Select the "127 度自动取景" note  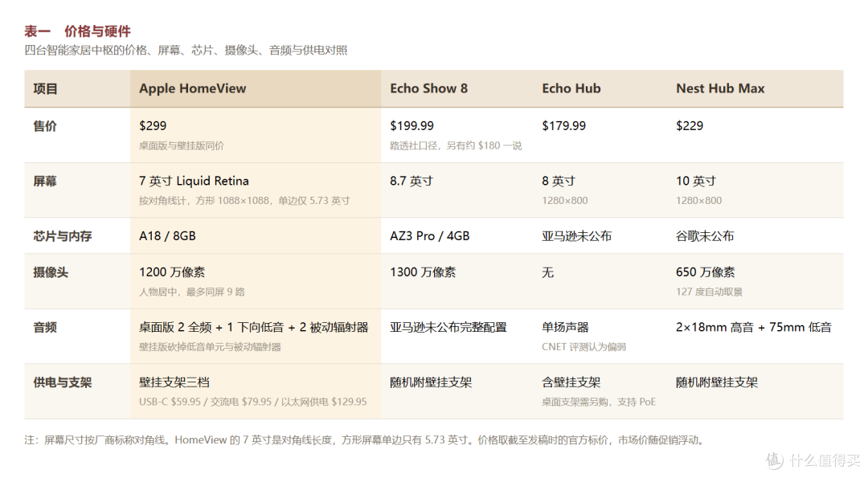(x=709, y=292)
